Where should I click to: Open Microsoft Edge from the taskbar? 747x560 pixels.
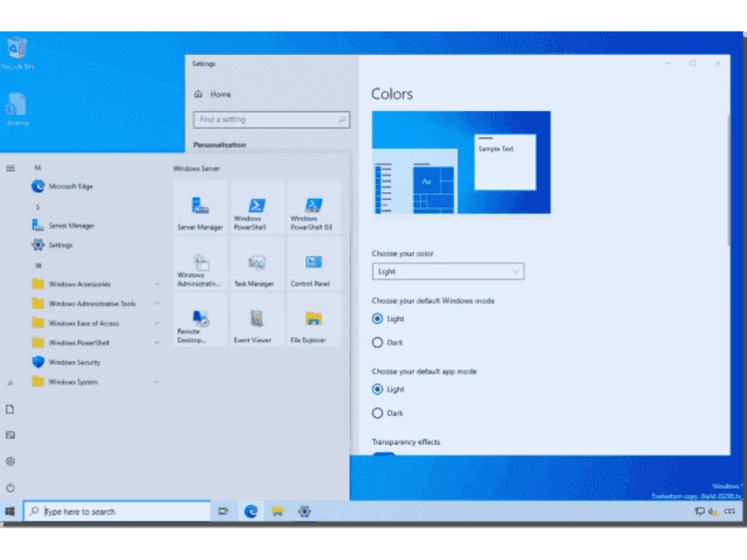[250, 511]
